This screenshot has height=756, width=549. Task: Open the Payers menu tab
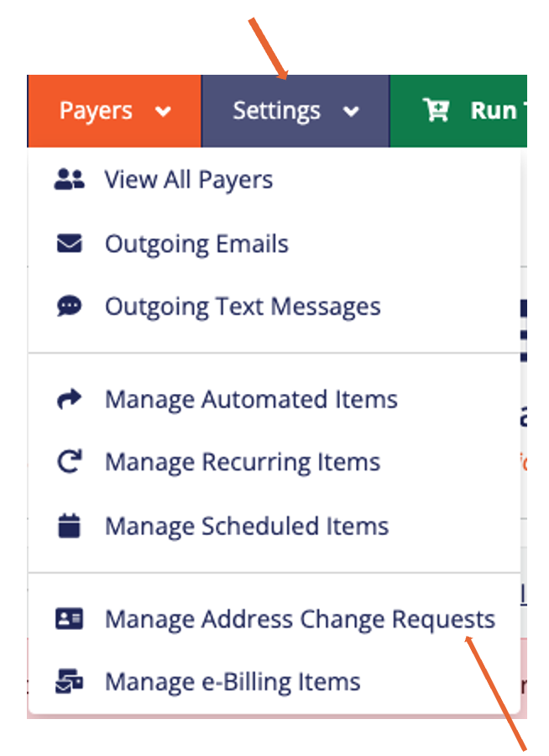click(114, 111)
